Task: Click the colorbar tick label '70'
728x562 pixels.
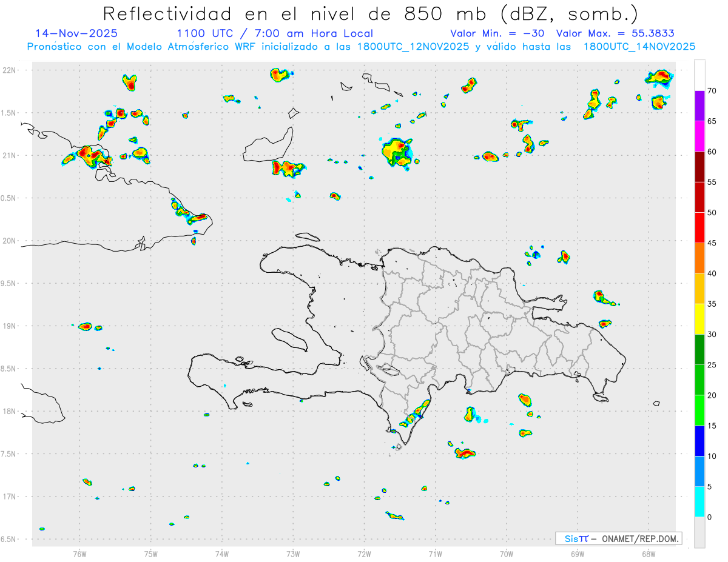Action: (712, 91)
